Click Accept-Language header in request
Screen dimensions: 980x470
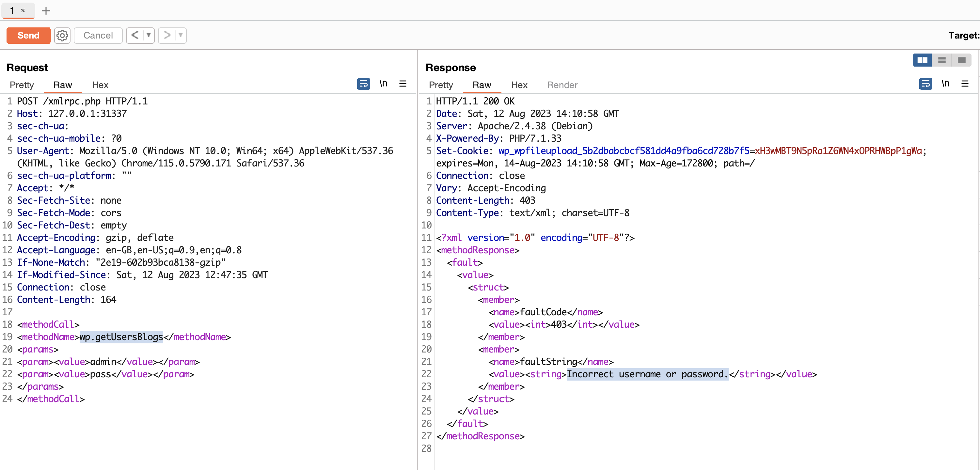(129, 250)
